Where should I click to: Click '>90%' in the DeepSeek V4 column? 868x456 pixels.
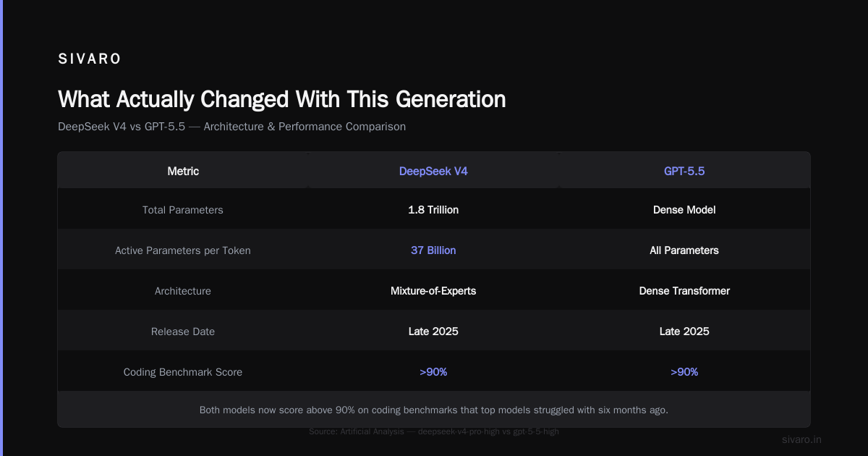pyautogui.click(x=433, y=372)
